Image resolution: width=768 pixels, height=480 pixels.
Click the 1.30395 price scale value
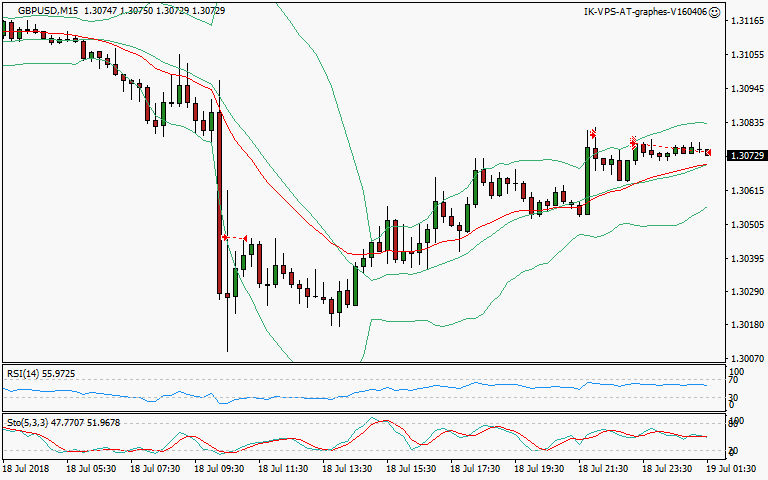747,259
